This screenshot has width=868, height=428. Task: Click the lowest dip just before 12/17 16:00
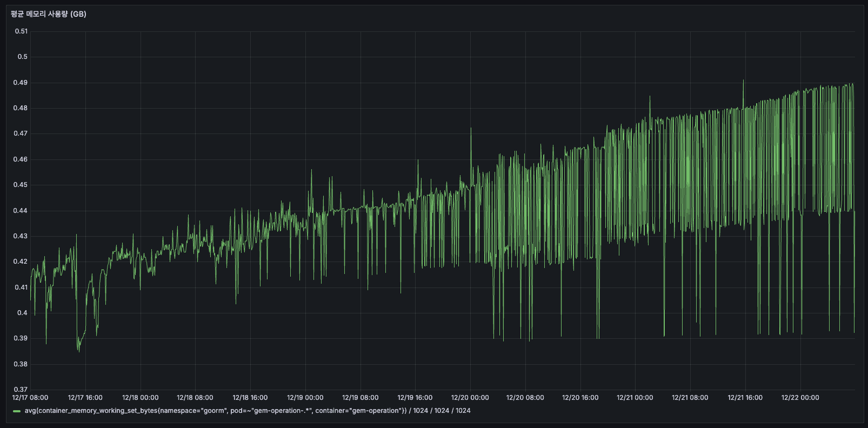78,351
